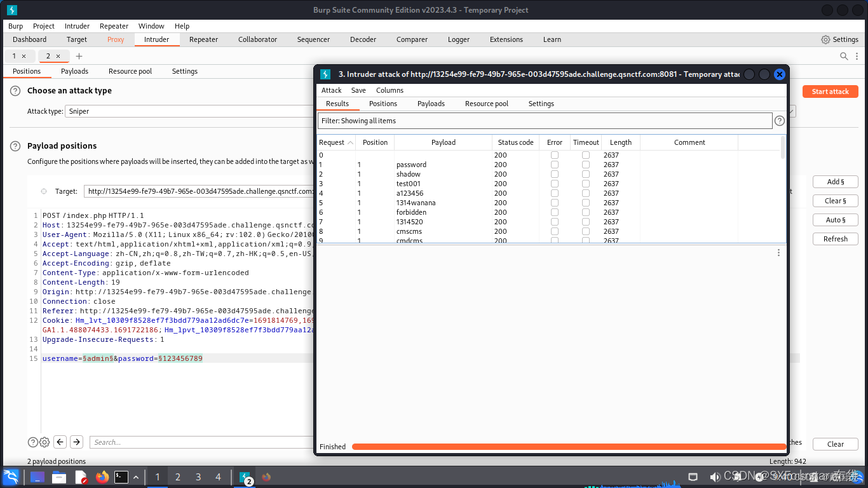Click the Auto § button
Viewport: 868px width, 488px height.
pyautogui.click(x=836, y=220)
